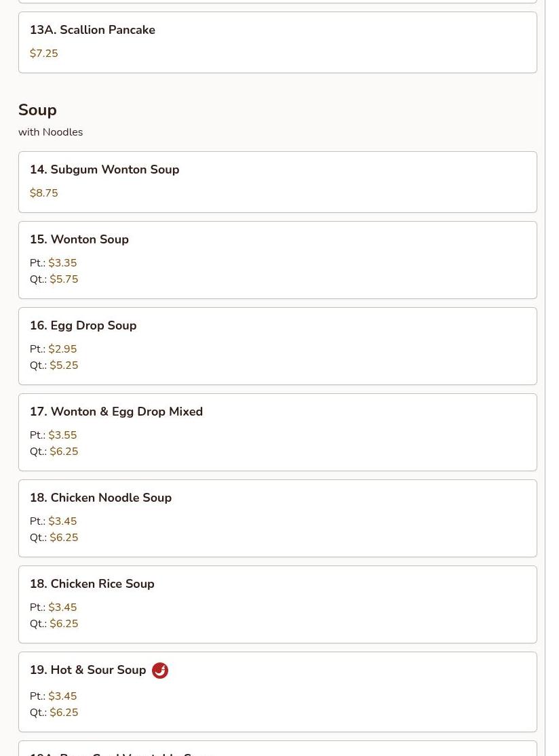Viewport: 559px width, 756px height.
Task: Select 17. Wonton & Egg Drop Mixed
Action: point(116,412)
